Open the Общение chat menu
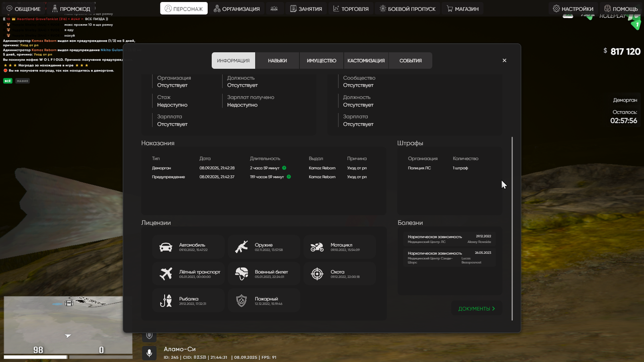Viewport: 644px width, 362px height. coord(23,9)
